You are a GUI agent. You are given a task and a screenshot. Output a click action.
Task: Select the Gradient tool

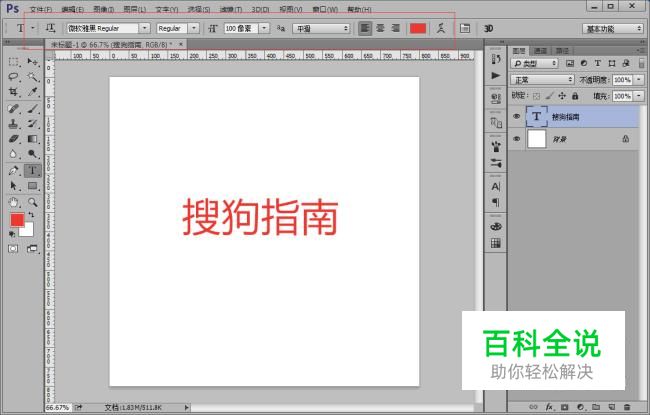point(32,139)
